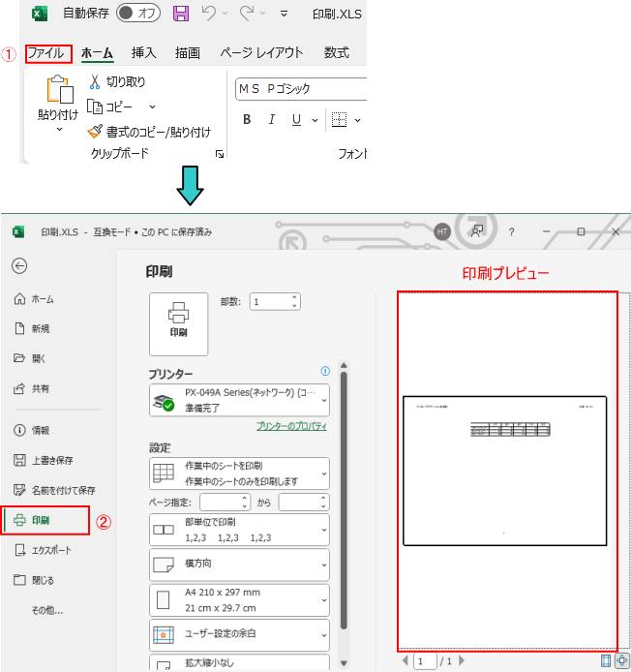Viewport: 631px width, 672px height.
Task: Open the 部単位で印刷 collation dropdown
Action: [x=239, y=530]
